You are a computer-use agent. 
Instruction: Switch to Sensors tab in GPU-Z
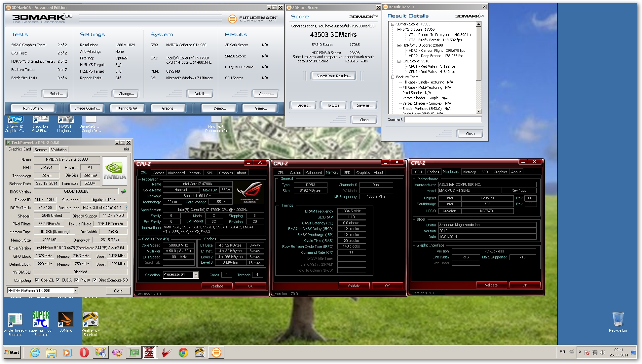(x=41, y=149)
